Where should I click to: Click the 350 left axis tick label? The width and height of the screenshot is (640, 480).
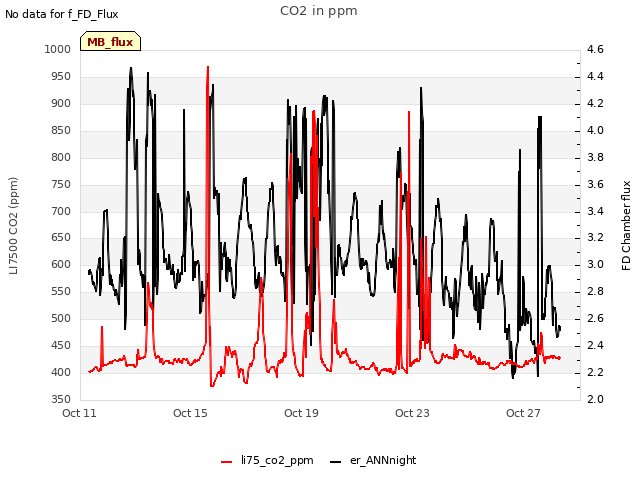click(61, 399)
